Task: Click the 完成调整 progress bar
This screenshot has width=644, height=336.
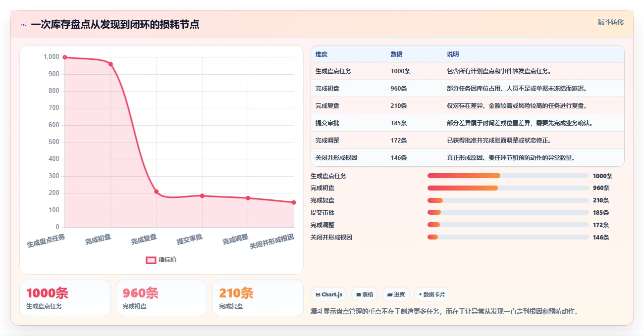Action: coord(508,225)
